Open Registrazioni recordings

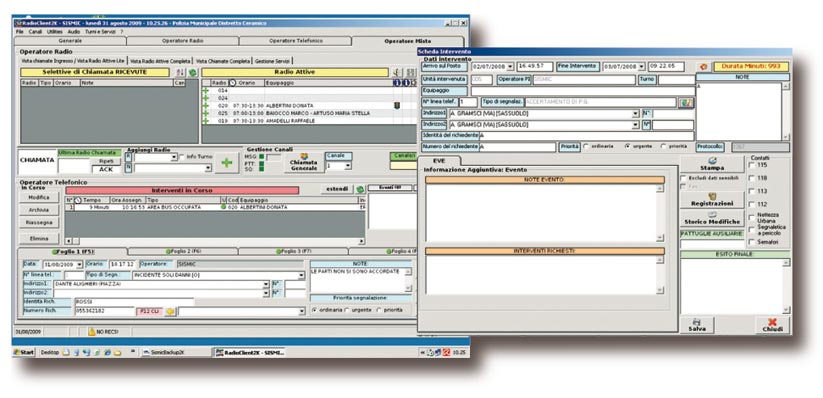pyautogui.click(x=712, y=200)
